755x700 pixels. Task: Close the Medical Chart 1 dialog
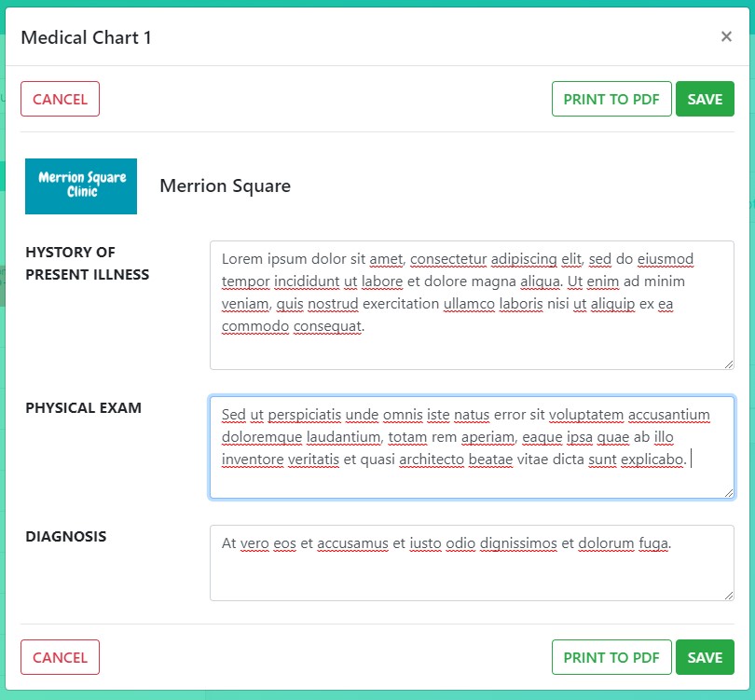[x=726, y=36]
